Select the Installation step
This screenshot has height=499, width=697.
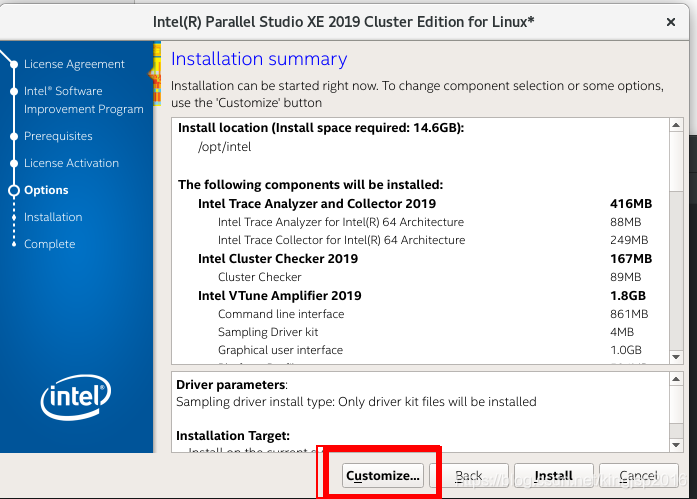click(x=53, y=217)
